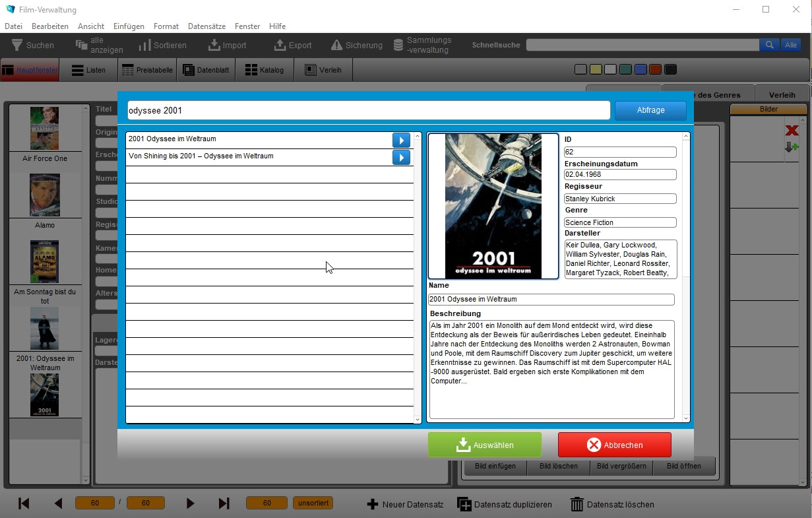This screenshot has width=812, height=518.
Task: Open Sammlungsverwaltung database icon
Action: 398,45
